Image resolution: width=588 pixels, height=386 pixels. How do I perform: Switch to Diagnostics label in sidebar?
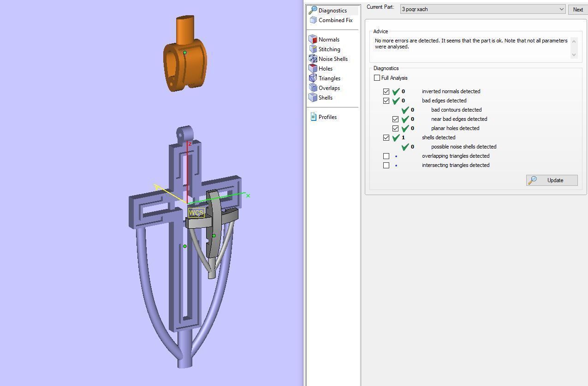(x=333, y=11)
